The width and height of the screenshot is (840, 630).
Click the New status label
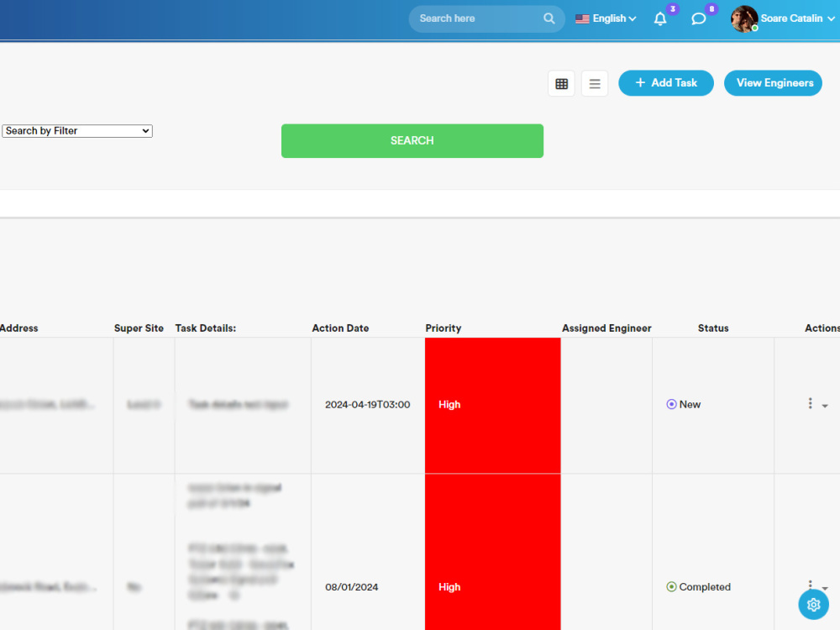(690, 405)
